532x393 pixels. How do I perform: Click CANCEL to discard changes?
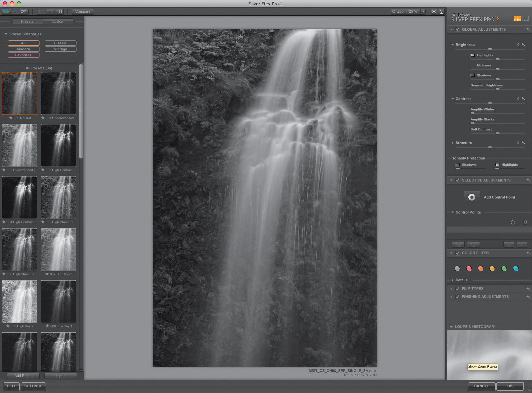click(482, 386)
